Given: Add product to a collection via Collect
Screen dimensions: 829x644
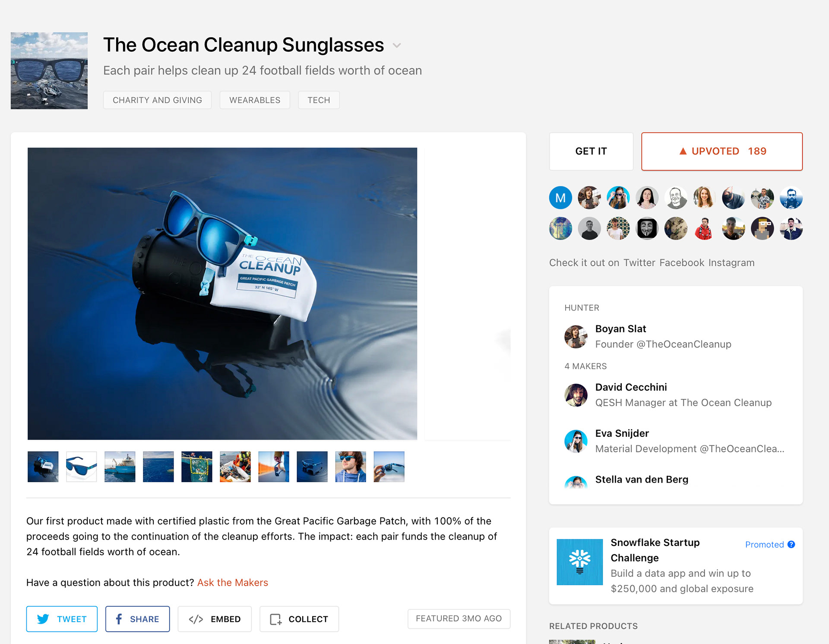Looking at the screenshot, I should click(x=299, y=619).
